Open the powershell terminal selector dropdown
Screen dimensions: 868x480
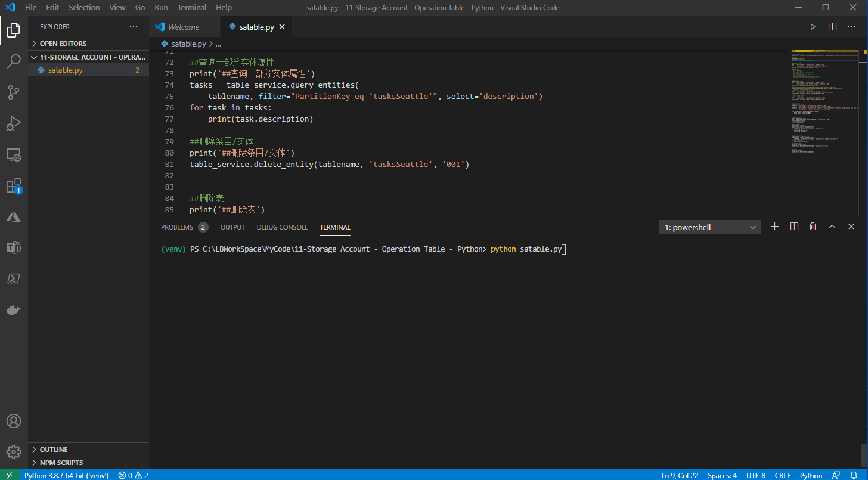point(709,227)
